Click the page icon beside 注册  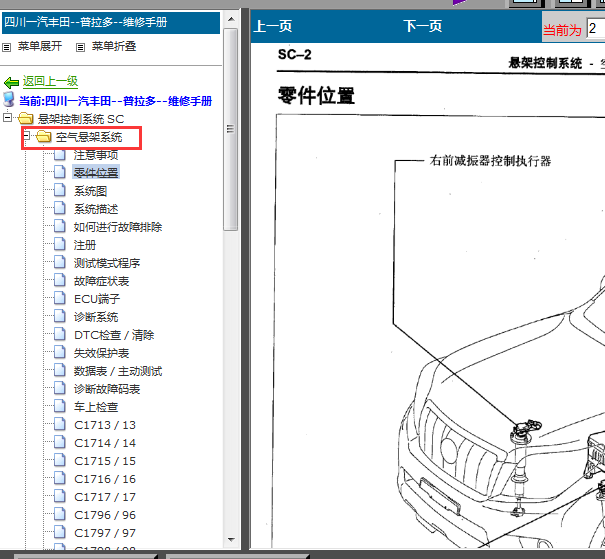point(59,243)
